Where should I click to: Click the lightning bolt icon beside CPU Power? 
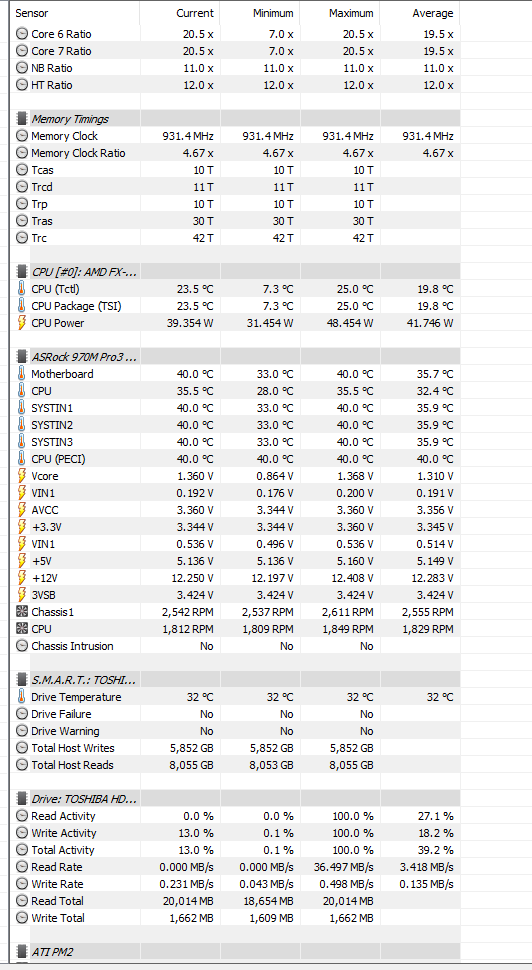coord(22,323)
